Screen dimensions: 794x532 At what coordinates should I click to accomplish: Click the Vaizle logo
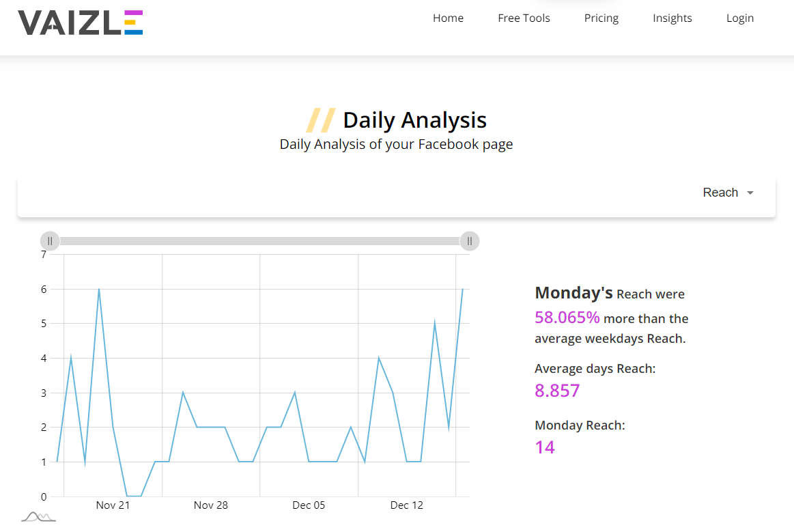[x=80, y=23]
